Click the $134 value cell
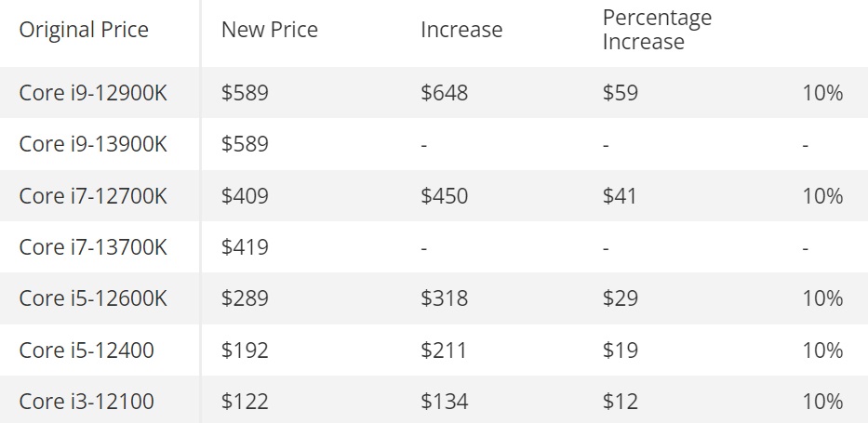 click(x=445, y=402)
